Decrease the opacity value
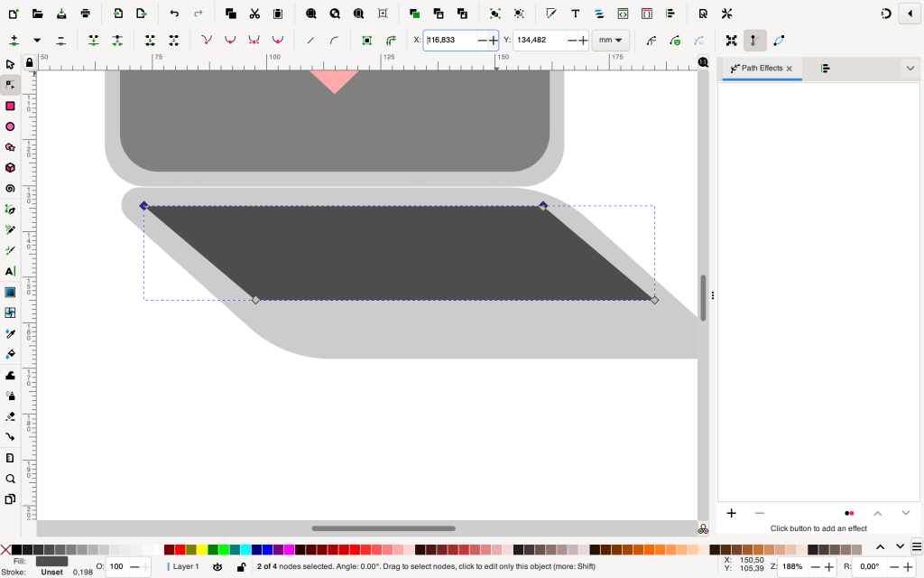The width and height of the screenshot is (924, 578). (134, 567)
